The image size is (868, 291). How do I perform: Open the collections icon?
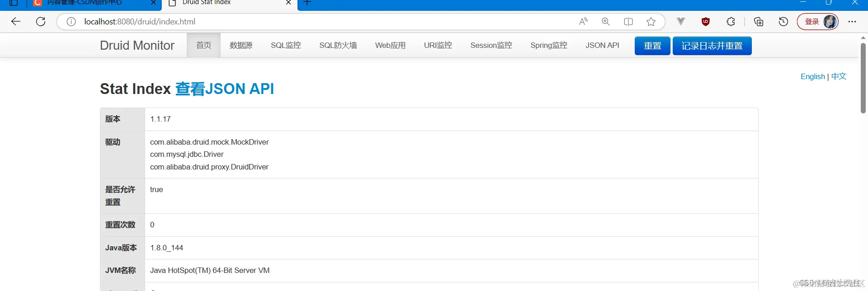tap(759, 22)
